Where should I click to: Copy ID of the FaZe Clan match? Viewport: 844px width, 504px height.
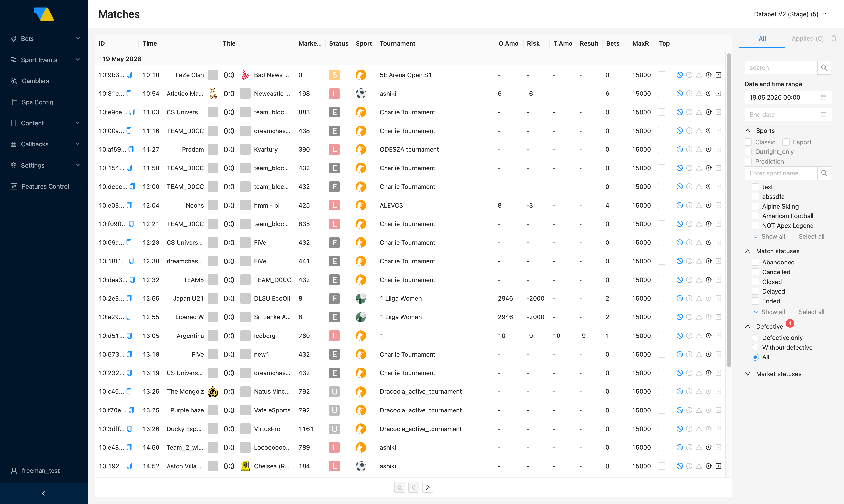(x=129, y=75)
